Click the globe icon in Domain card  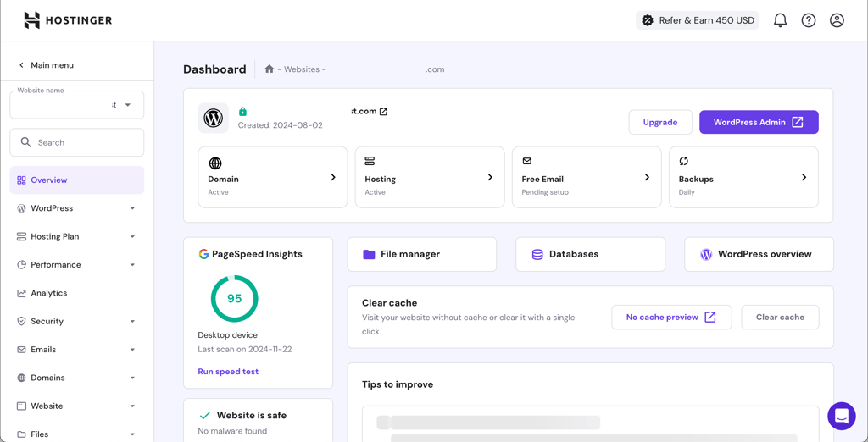coord(214,163)
